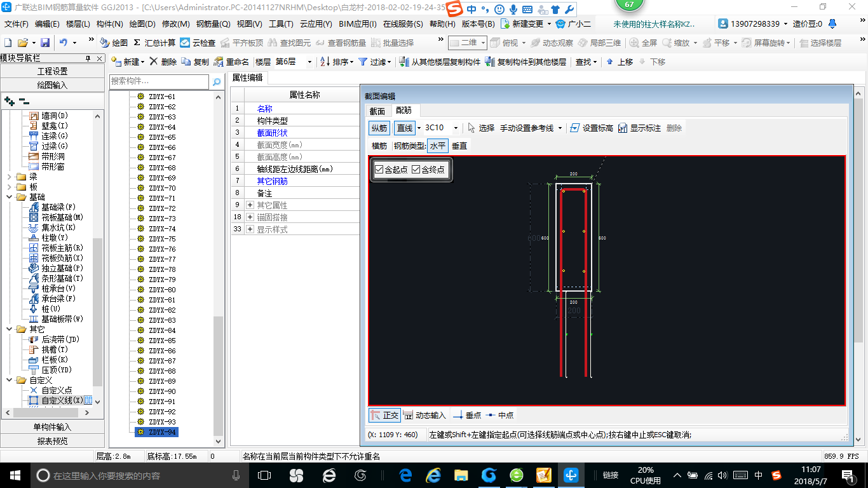Click 上移 move up arrow

pos(620,62)
